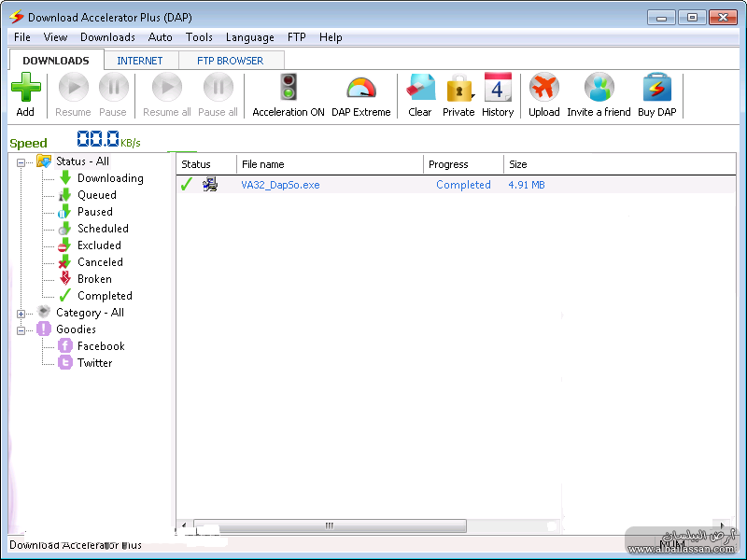Open the FTP menu
The image size is (747, 560).
coord(296,37)
